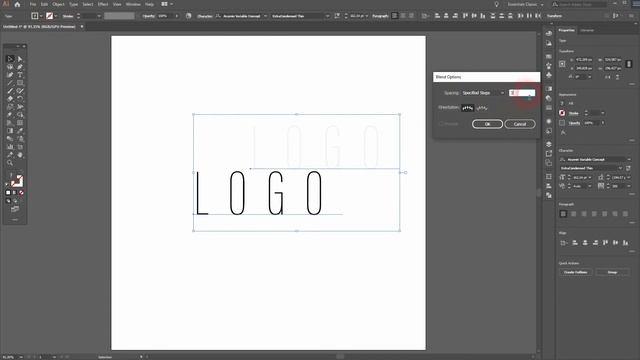Click OK in Blend Options dialog
This screenshot has height=360, width=640.
tap(487, 124)
